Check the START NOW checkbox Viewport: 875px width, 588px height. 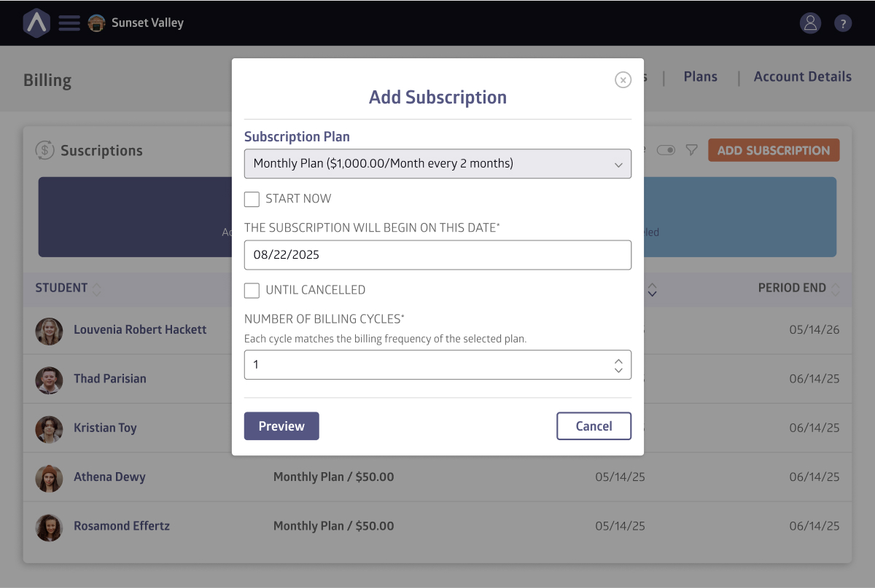pos(252,199)
